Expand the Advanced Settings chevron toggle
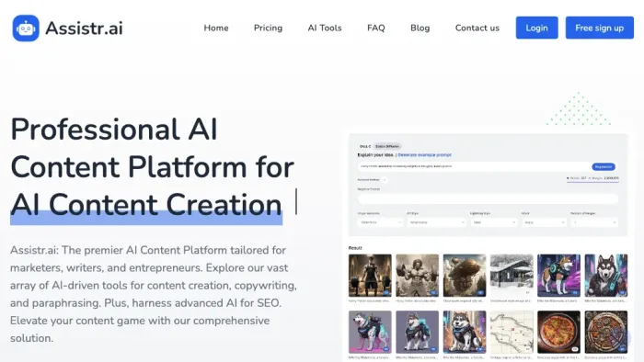 coord(385,180)
